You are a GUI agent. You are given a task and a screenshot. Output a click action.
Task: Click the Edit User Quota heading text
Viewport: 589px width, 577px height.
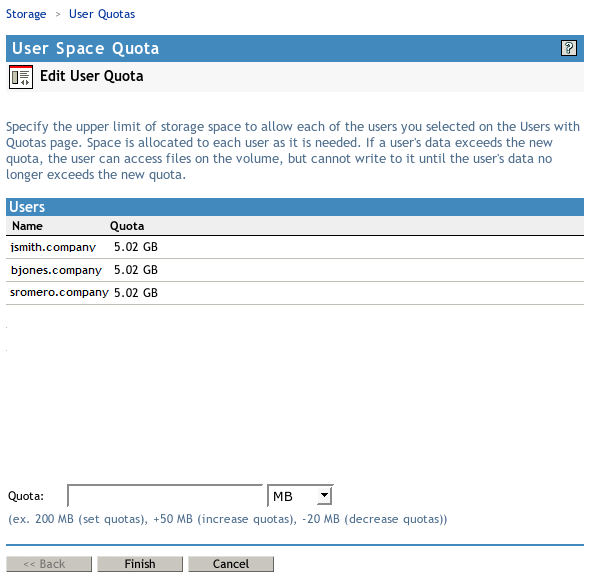[92, 76]
